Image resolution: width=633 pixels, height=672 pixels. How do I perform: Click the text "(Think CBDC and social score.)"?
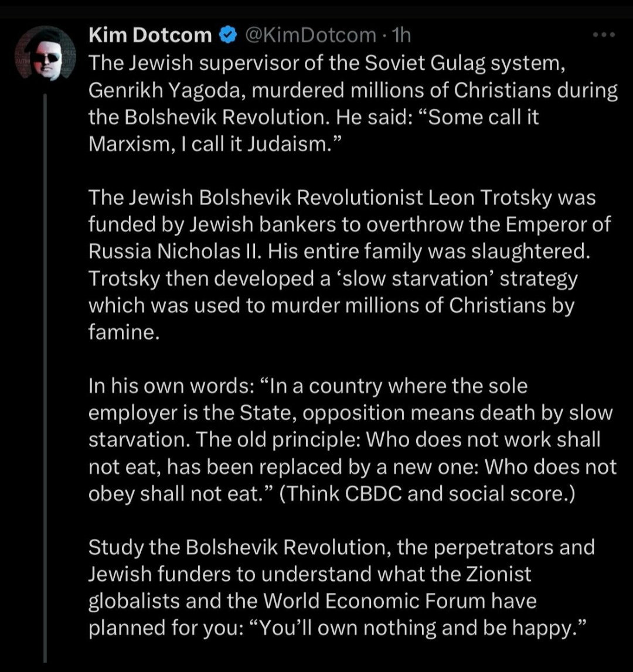pos(427,494)
